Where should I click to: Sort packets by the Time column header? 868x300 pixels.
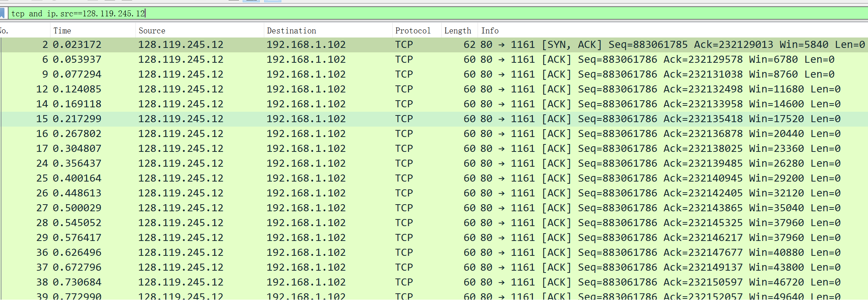coord(62,31)
